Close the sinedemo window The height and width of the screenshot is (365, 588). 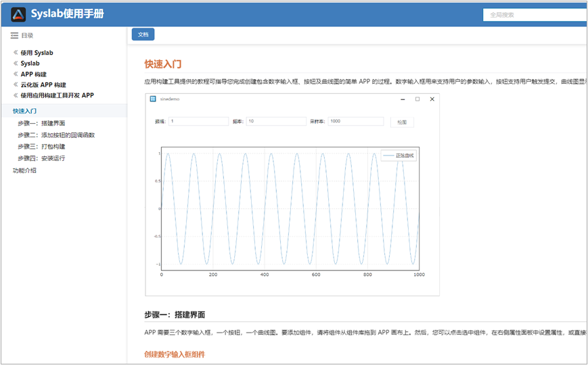[432, 99]
